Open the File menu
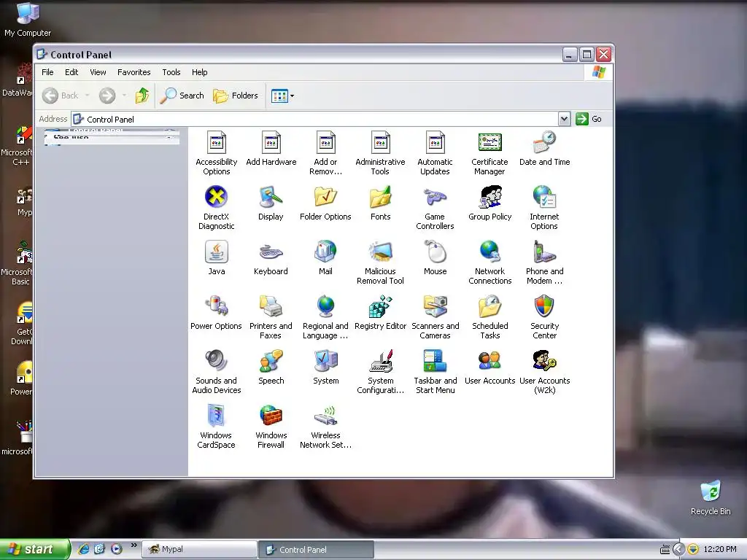This screenshot has height=560, width=747. [x=47, y=72]
